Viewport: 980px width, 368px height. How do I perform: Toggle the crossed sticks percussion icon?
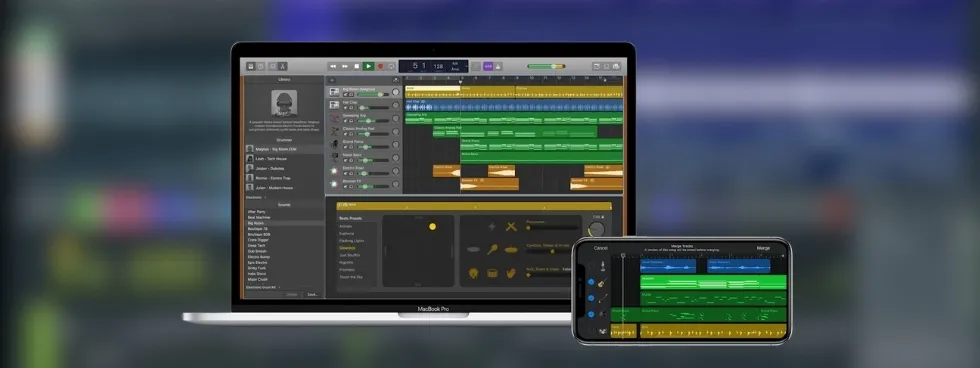coord(511,226)
